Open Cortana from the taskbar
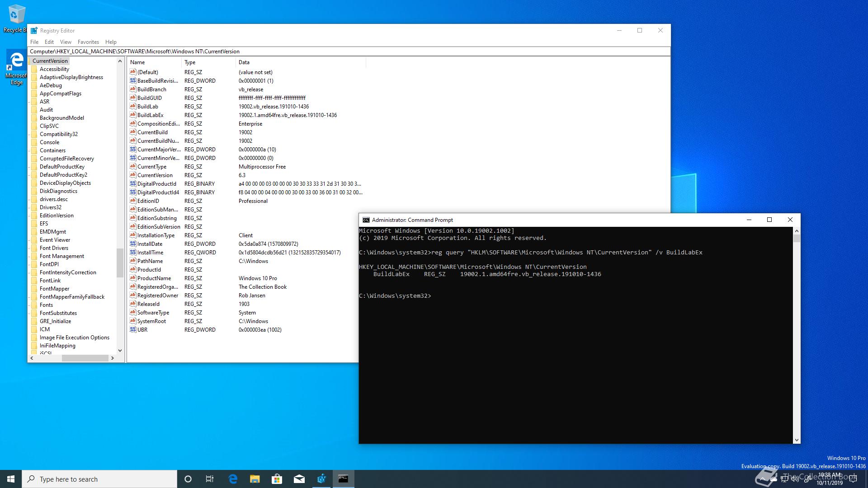This screenshot has width=868, height=488. coord(188,479)
